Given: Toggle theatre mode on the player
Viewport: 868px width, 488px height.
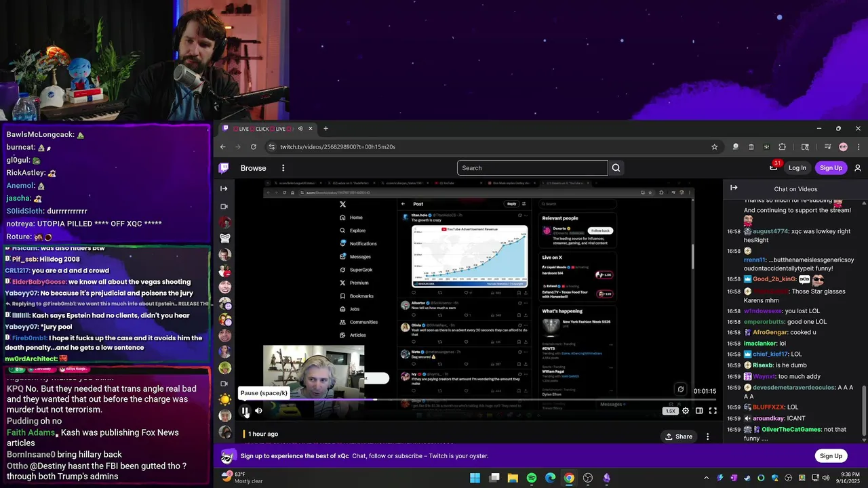Looking at the screenshot, I should coord(699,411).
